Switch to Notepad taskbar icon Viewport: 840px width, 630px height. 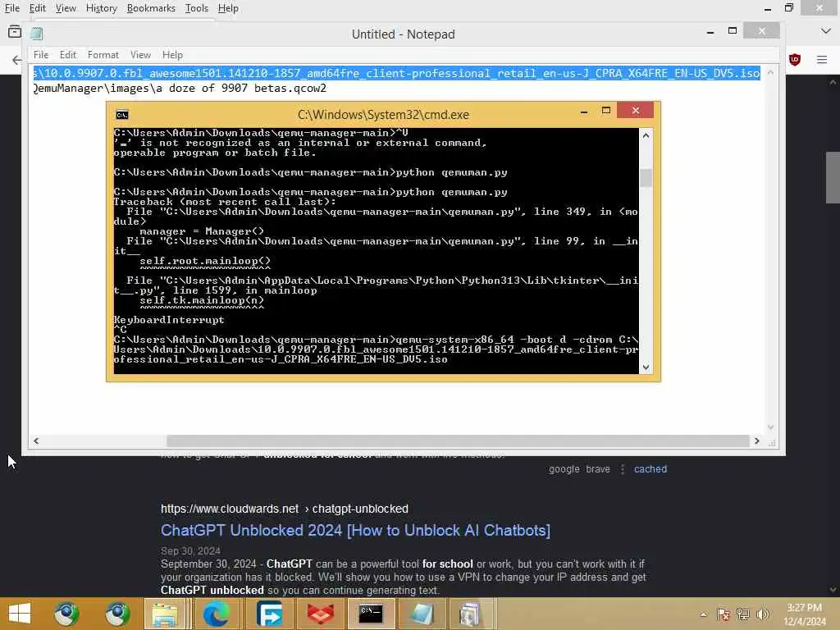[422, 614]
